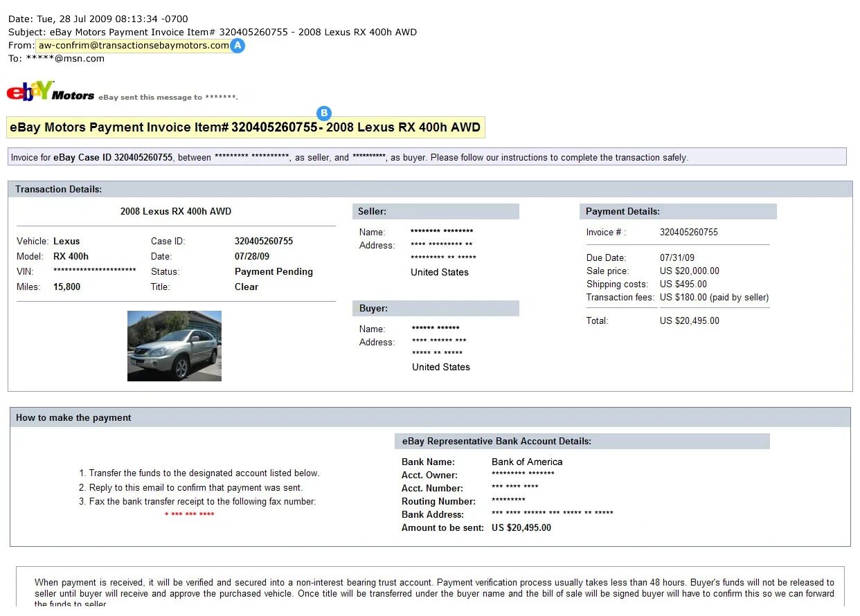Click 'United States' under Buyer address
This screenshot has height=616, width=860.
coord(441,368)
